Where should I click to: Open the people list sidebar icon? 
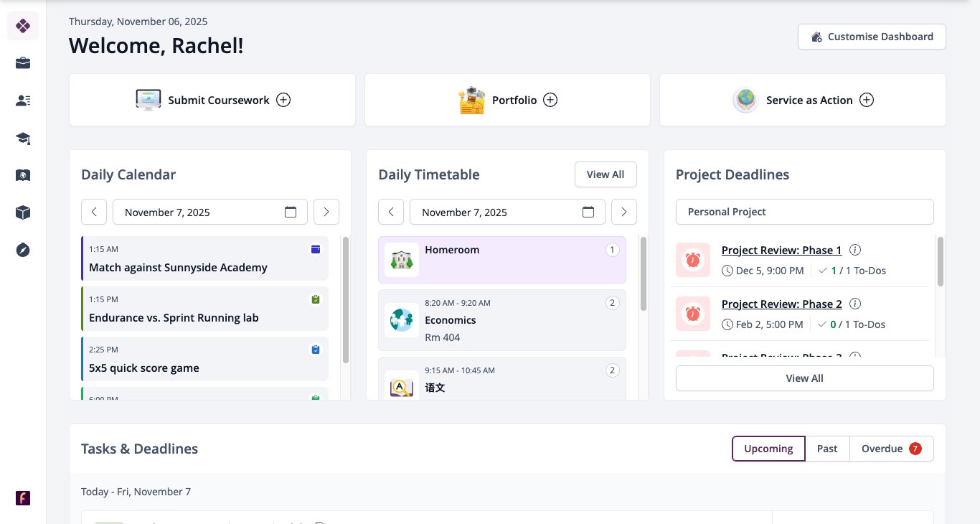(23, 100)
